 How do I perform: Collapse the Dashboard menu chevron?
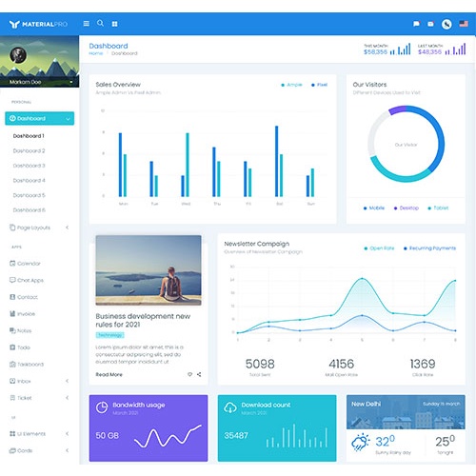point(68,119)
